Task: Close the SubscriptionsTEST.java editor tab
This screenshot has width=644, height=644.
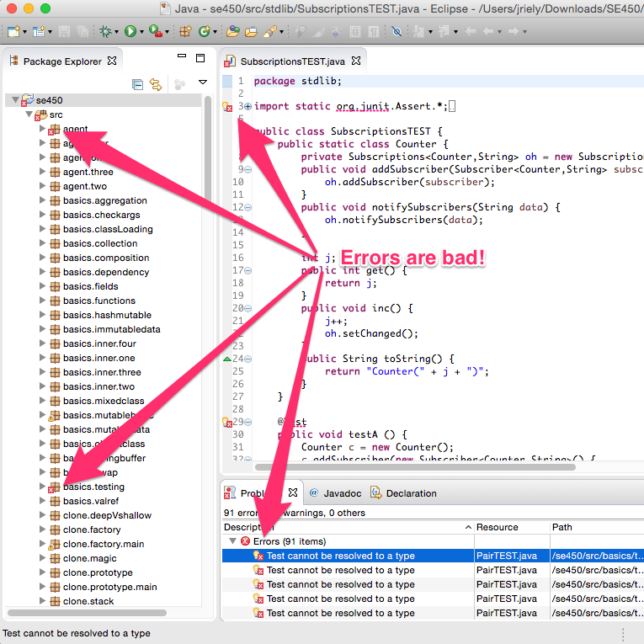Action: point(355,61)
